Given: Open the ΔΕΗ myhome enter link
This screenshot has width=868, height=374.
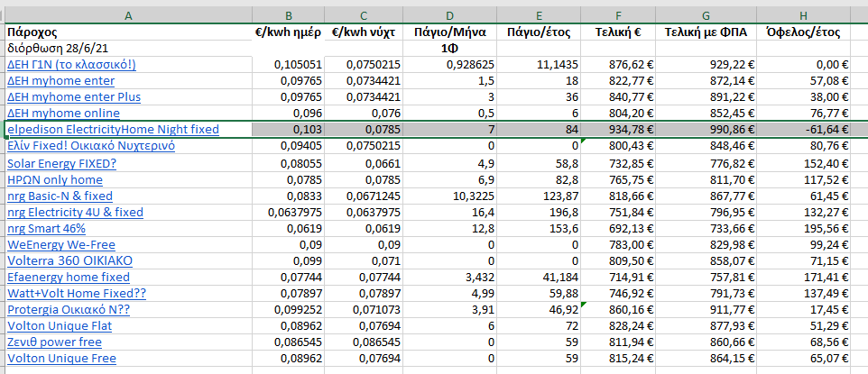Looking at the screenshot, I should tap(60, 81).
